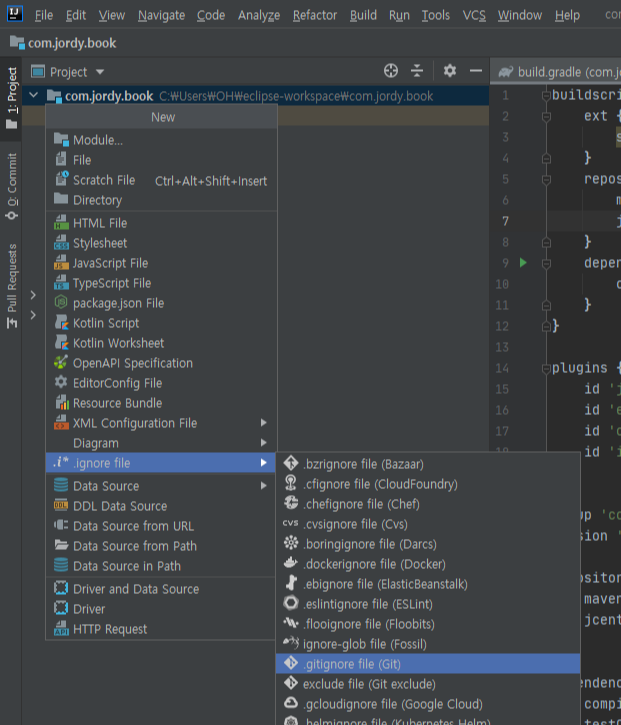Expand the Diagram submenu

pos(161,443)
